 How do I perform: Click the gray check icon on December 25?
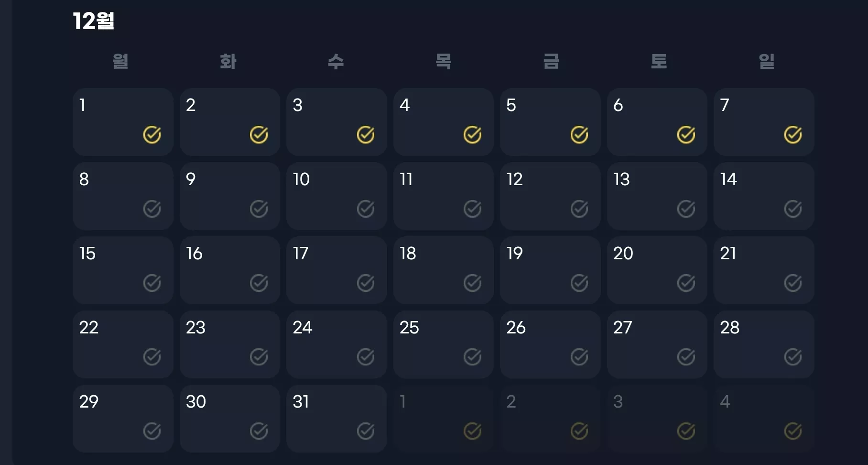(x=472, y=357)
